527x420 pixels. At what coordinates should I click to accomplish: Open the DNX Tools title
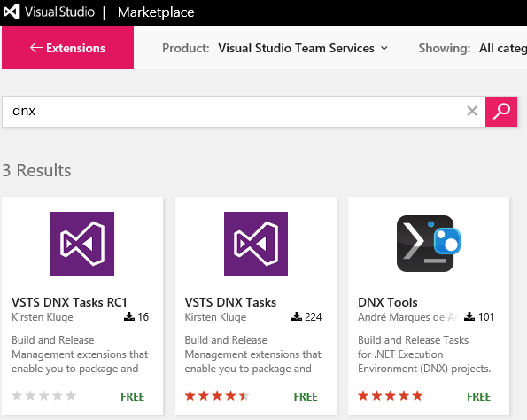pyautogui.click(x=388, y=302)
